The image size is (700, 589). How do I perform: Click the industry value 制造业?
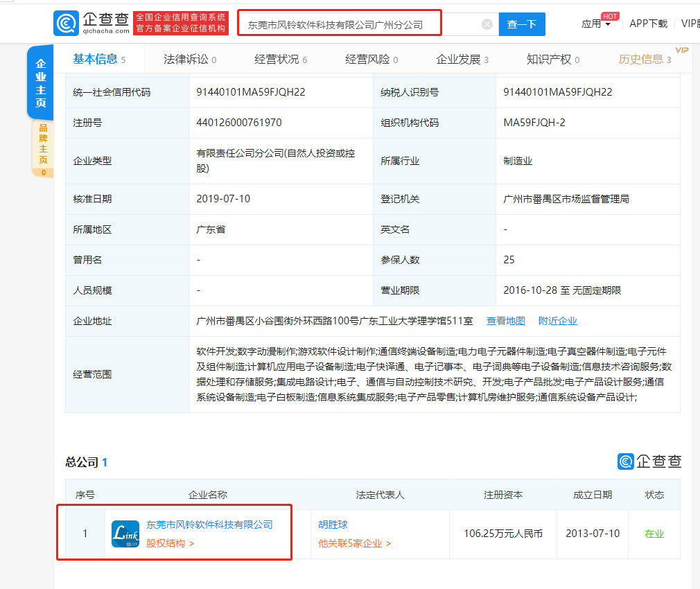[x=518, y=161]
